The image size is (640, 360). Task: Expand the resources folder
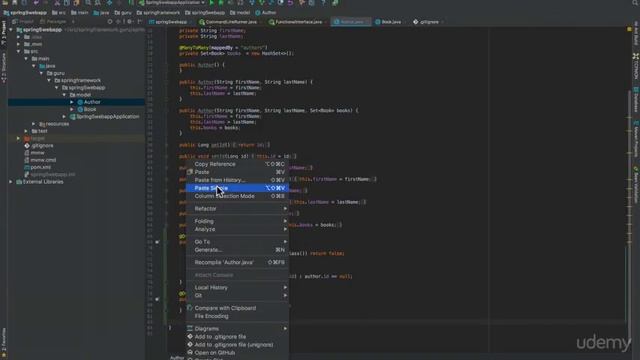34,124
